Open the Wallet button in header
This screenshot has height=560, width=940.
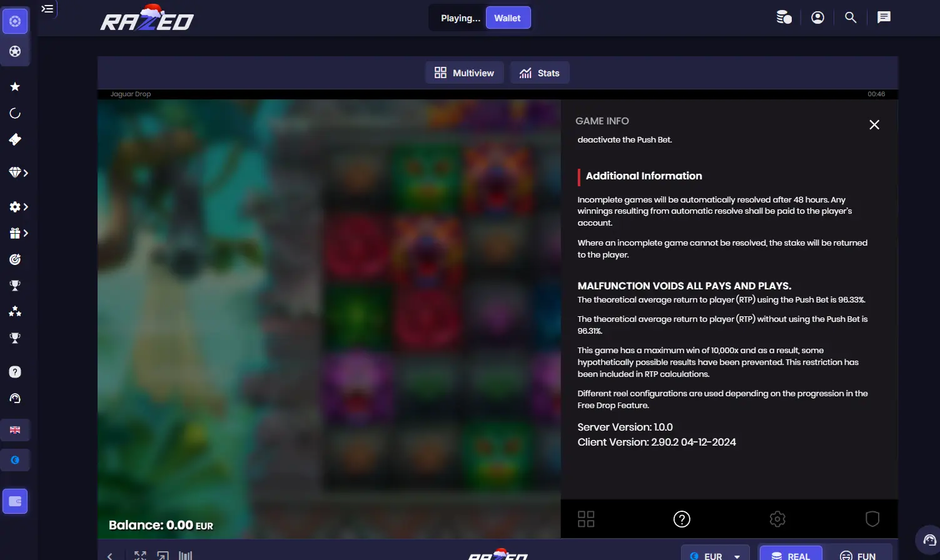(508, 18)
